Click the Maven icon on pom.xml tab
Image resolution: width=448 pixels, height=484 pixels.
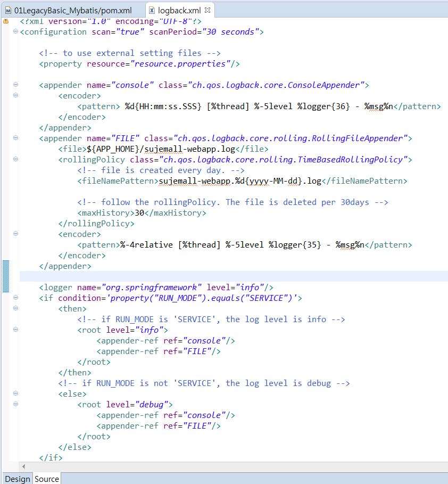[x=9, y=11]
